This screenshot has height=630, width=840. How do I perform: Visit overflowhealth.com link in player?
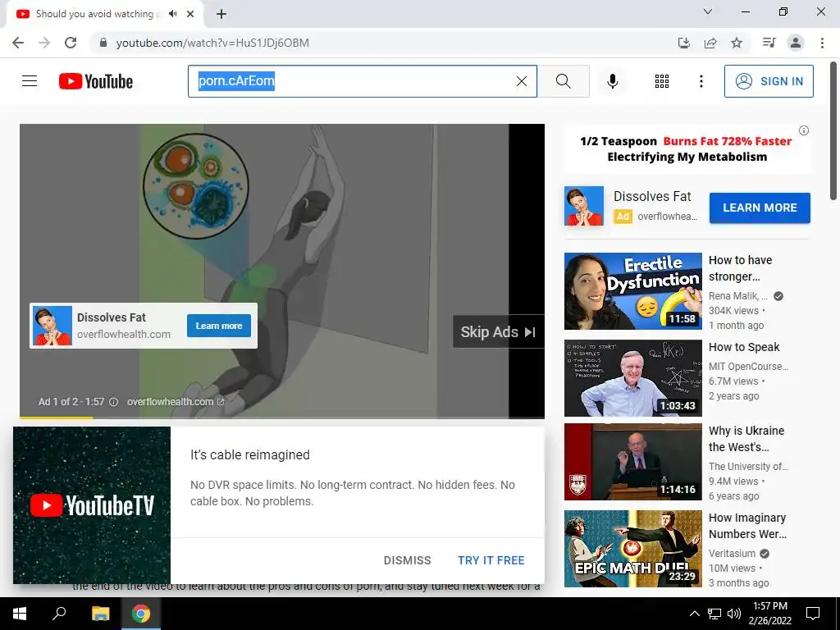176,402
